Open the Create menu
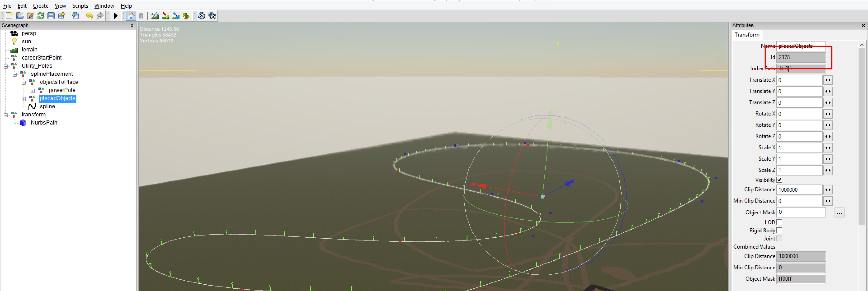This screenshot has height=291, width=868. coord(40,6)
